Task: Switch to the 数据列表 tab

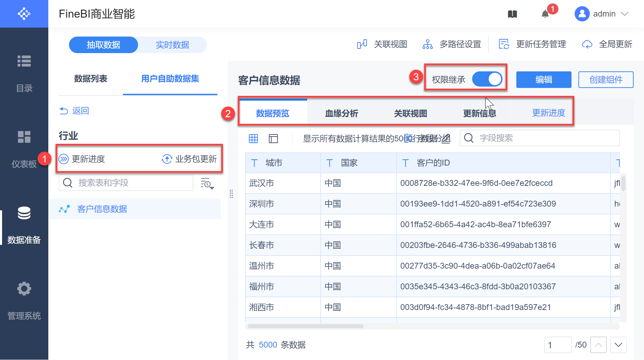Action: click(x=91, y=79)
